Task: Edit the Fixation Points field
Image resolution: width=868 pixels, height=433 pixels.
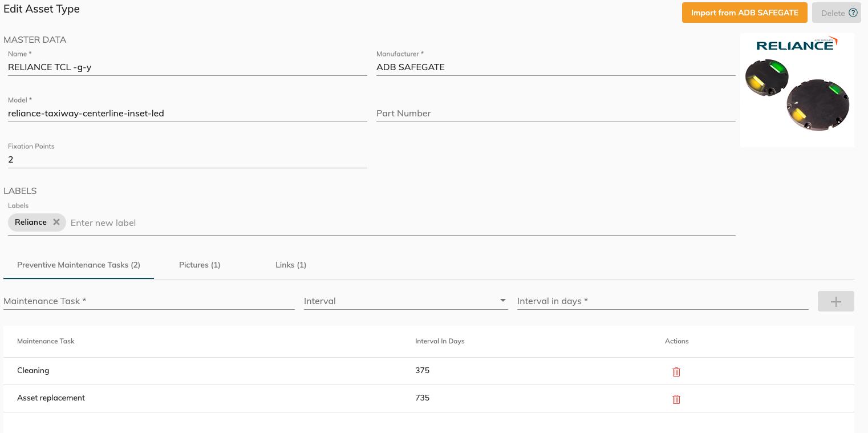Action: point(187,160)
